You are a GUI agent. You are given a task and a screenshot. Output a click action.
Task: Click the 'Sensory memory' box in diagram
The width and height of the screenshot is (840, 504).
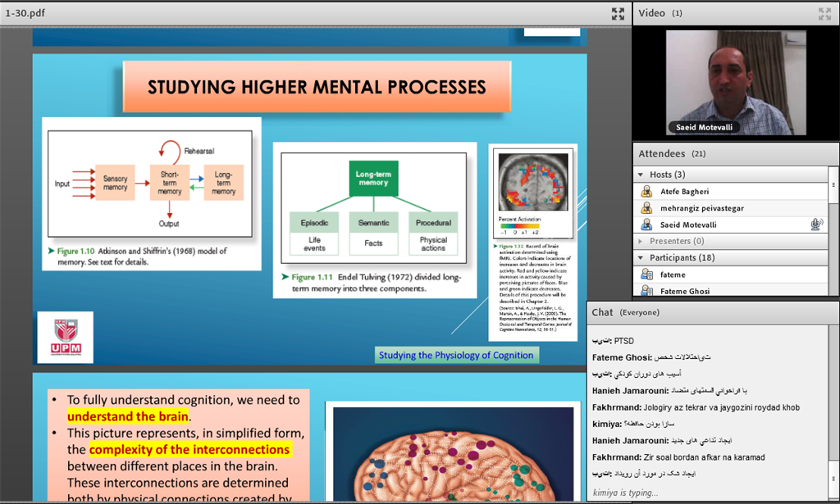click(115, 183)
